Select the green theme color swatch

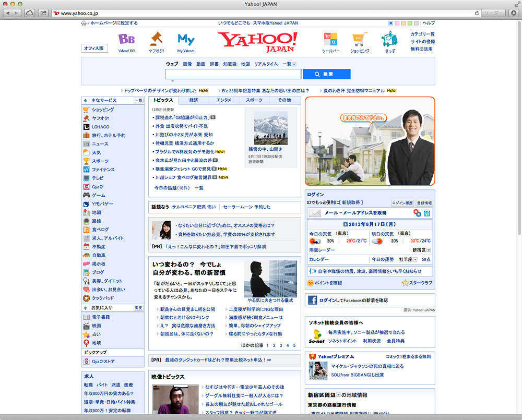410,23
